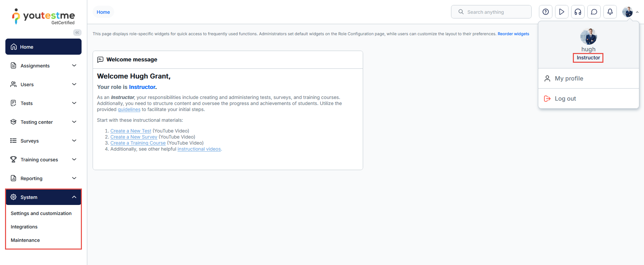The height and width of the screenshot is (265, 644).
Task: Open the notifications bell icon
Action: point(610,12)
